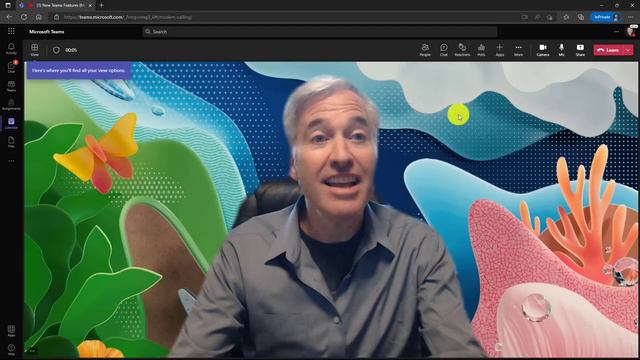Close the New Teams Features tab

click(x=90, y=5)
